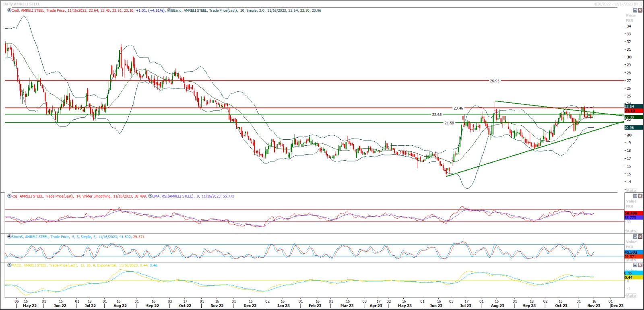Click the clock icon beside the BBand legend
The width and height of the screenshot is (644, 310).
pos(169,10)
